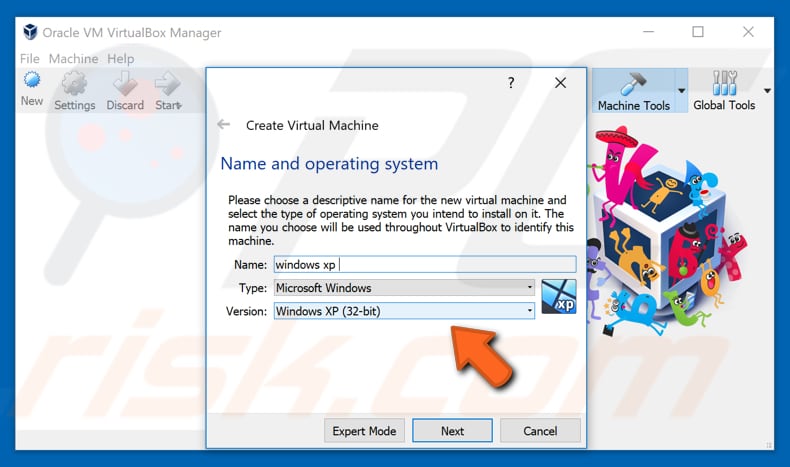Click the dialog back arrow
Image resolution: width=790 pixels, height=467 pixels.
tap(224, 124)
